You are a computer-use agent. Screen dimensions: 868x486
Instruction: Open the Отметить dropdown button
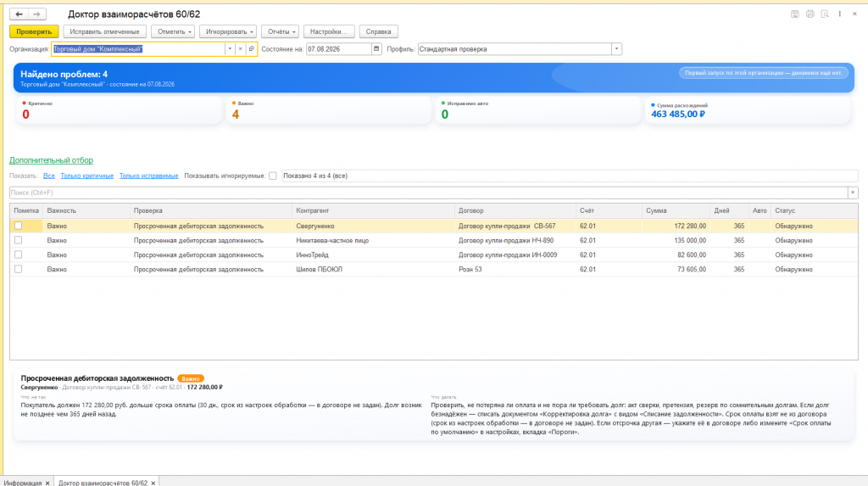tap(173, 31)
